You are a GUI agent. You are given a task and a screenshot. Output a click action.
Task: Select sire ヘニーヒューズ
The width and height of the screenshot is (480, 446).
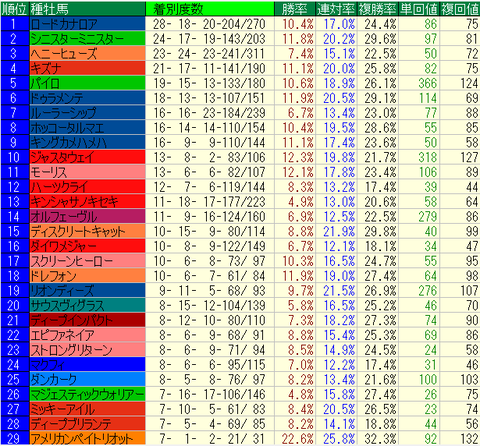coord(87,54)
